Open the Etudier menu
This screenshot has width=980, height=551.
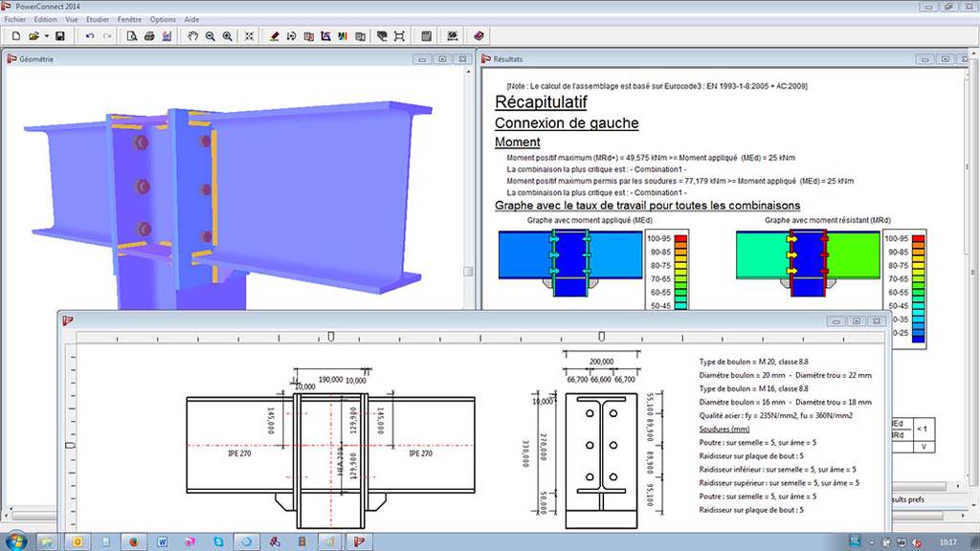[98, 19]
